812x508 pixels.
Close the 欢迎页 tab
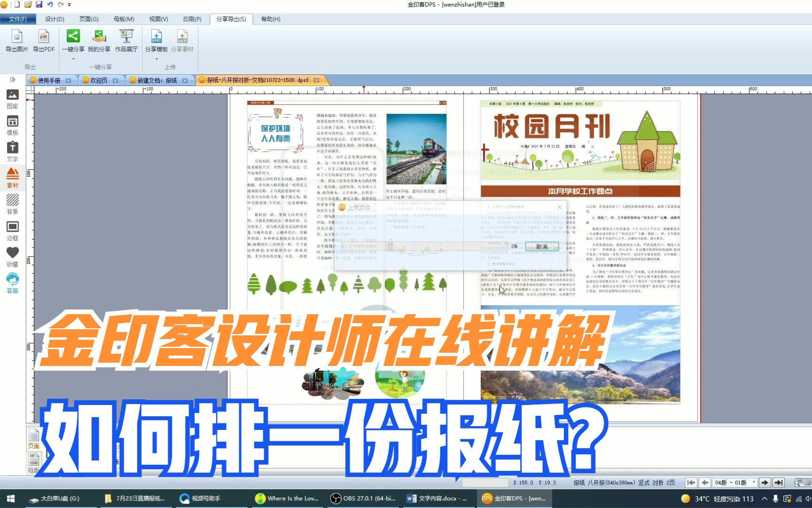tap(115, 80)
